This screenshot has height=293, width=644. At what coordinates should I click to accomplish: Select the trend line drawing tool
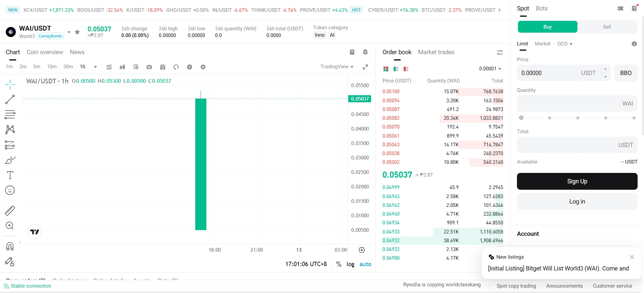(10, 99)
